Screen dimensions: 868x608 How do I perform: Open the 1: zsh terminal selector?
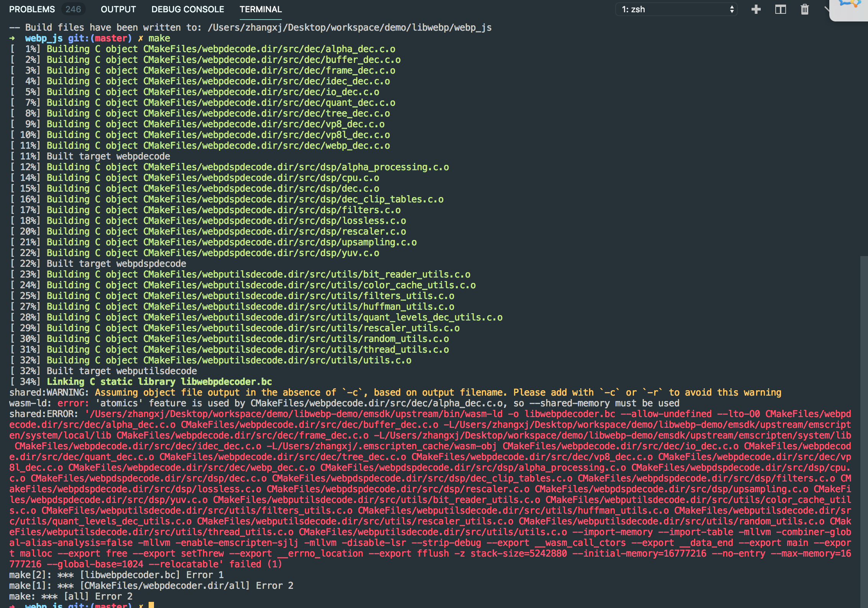[675, 9]
